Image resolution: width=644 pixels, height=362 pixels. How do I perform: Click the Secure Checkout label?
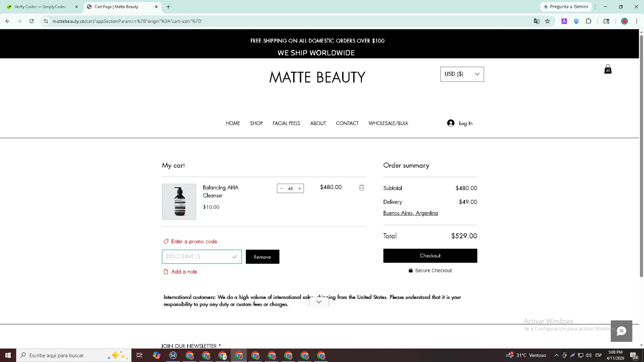tap(434, 271)
